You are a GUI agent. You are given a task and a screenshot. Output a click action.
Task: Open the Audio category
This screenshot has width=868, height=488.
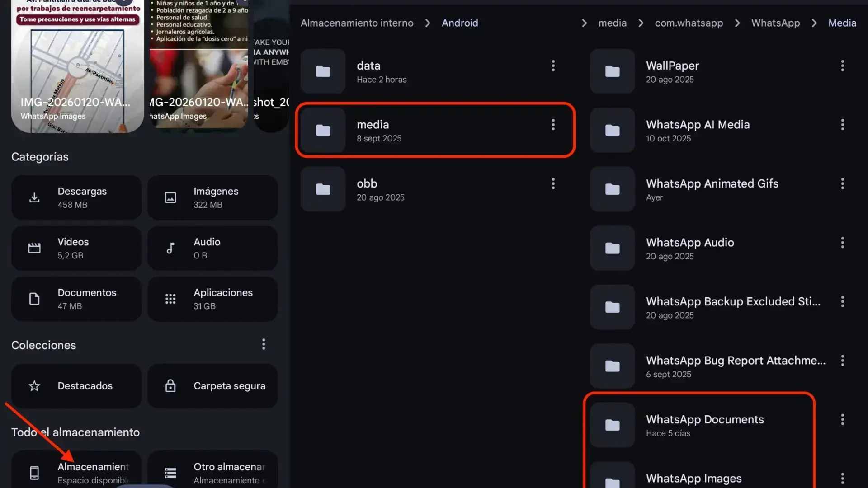[x=212, y=249]
